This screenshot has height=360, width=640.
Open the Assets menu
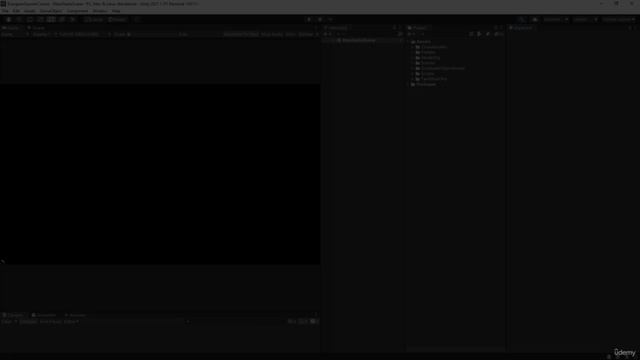(x=29, y=11)
